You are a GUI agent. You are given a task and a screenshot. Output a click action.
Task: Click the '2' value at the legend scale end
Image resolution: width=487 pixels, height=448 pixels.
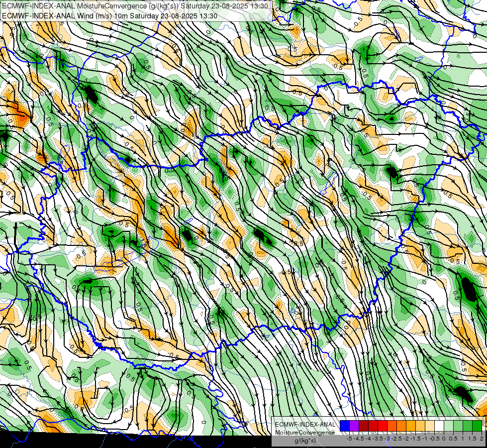tap(482, 439)
